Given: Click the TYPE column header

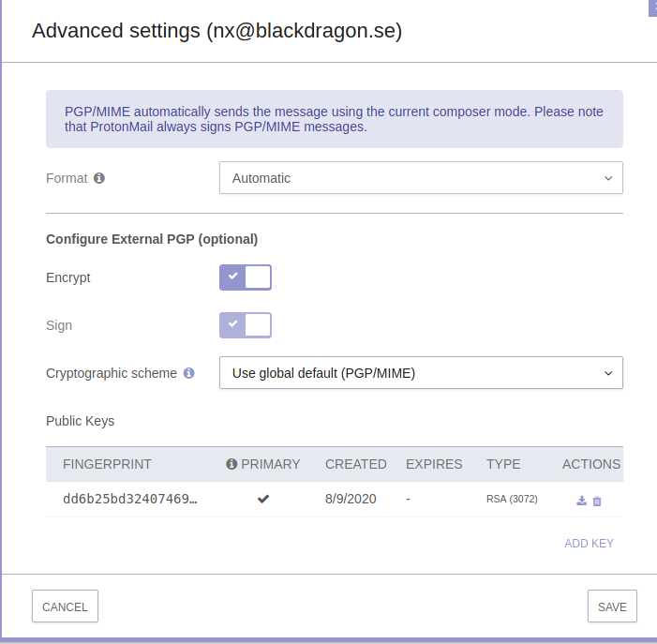Looking at the screenshot, I should 503,464.
